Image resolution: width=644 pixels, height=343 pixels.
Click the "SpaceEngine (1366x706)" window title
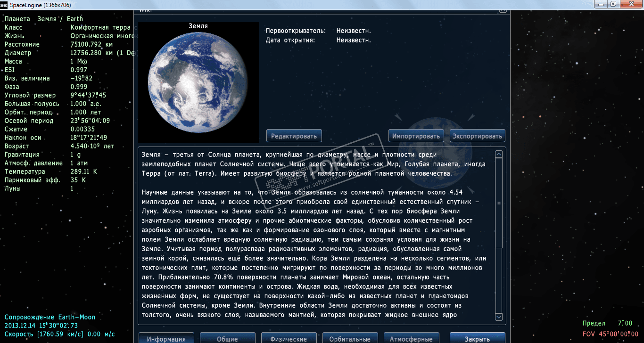40,5
